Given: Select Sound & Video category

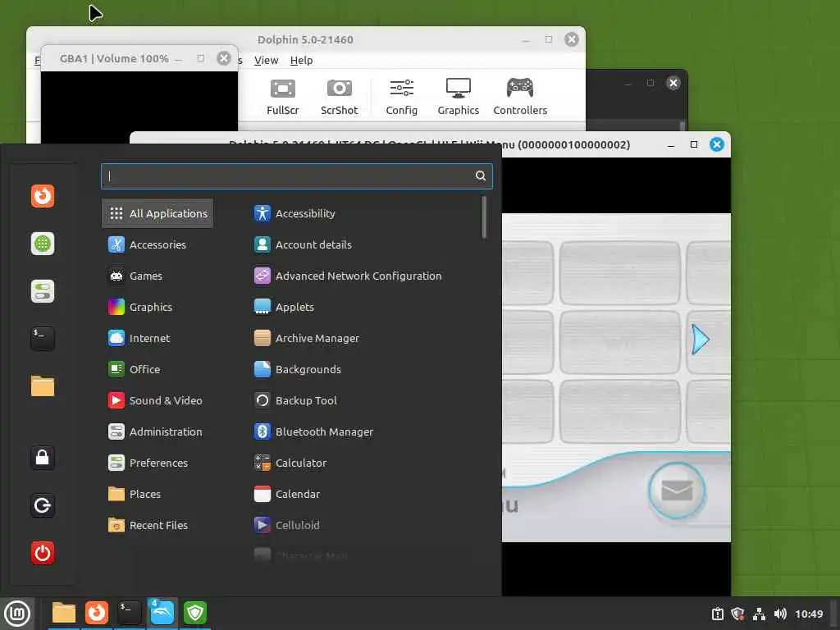Looking at the screenshot, I should [157, 400].
